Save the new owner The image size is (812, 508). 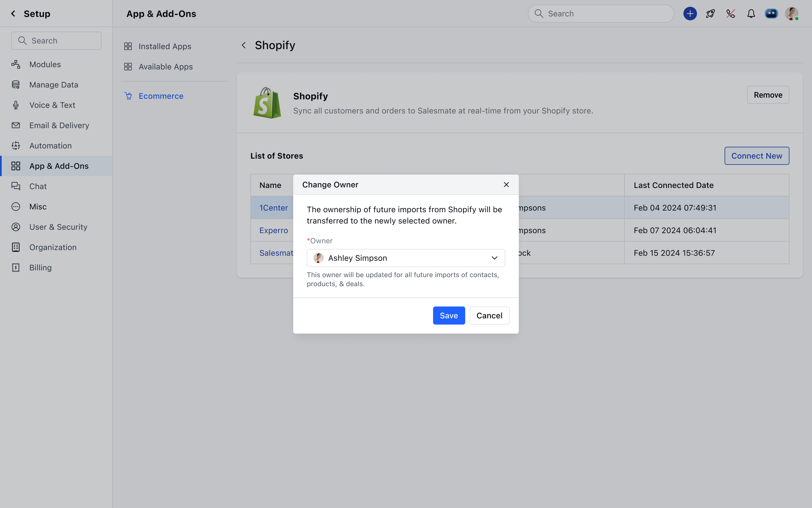pos(449,316)
